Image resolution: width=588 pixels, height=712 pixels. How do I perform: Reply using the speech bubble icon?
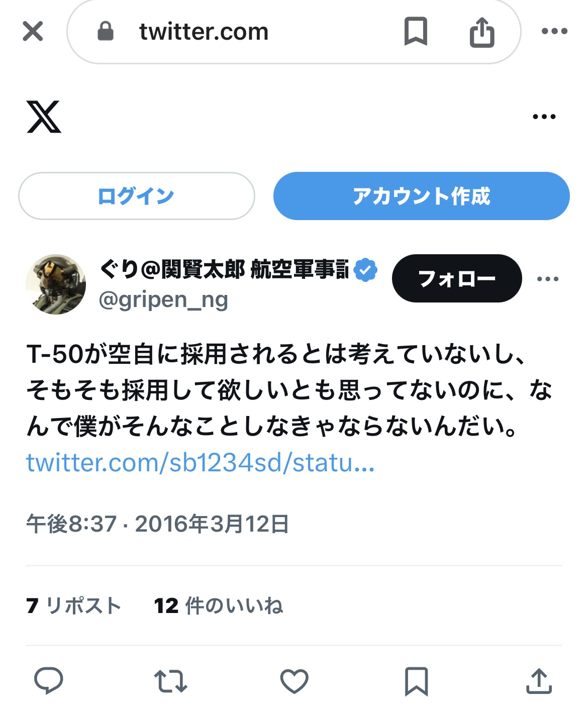(48, 681)
